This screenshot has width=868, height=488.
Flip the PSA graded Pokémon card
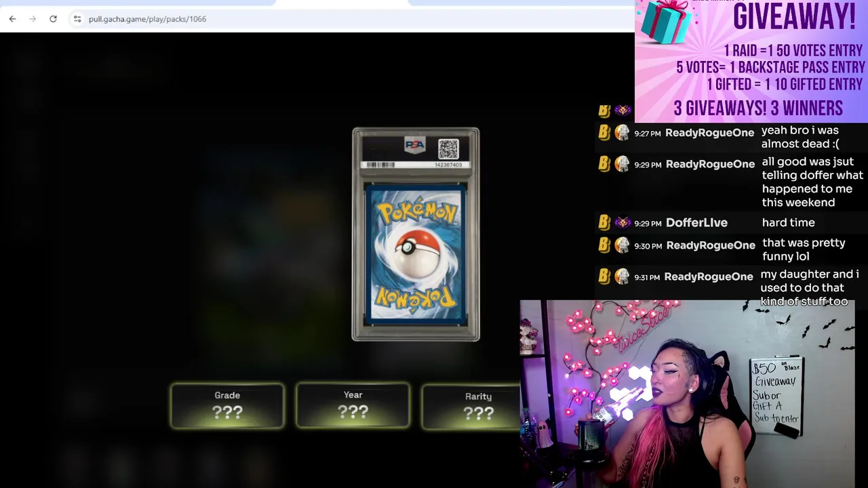pyautogui.click(x=416, y=235)
